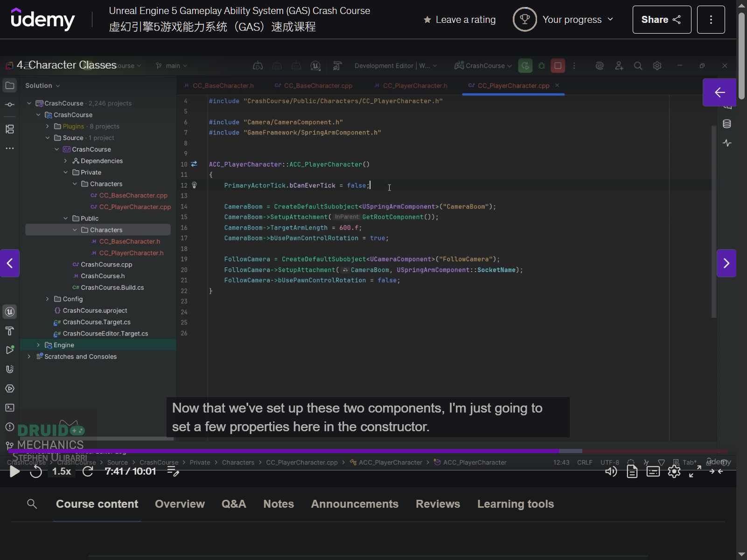Image resolution: width=747 pixels, height=560 pixels.
Task: Collapse the Private folder in tree
Action: tap(65, 172)
